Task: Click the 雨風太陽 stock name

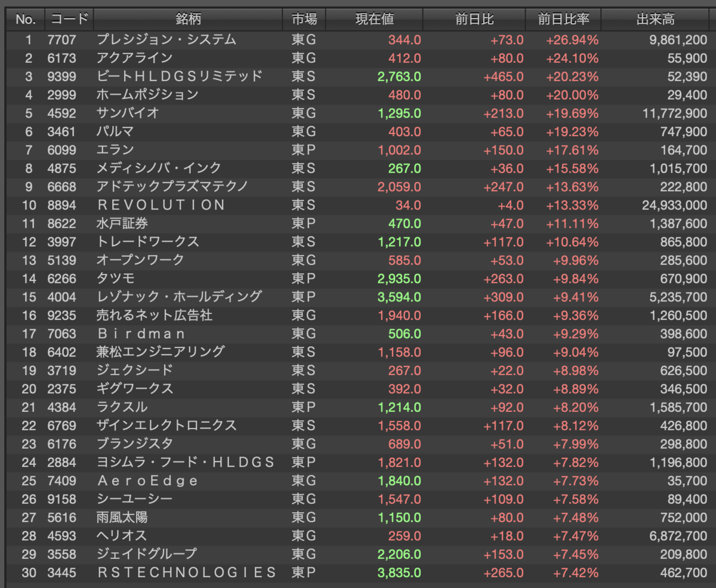Action: (122, 518)
